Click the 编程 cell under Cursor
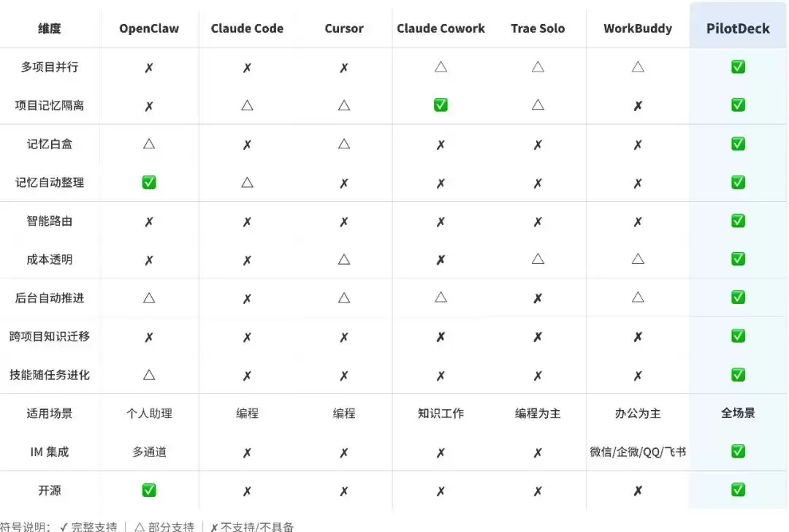The height and width of the screenshot is (532, 789). 344,413
